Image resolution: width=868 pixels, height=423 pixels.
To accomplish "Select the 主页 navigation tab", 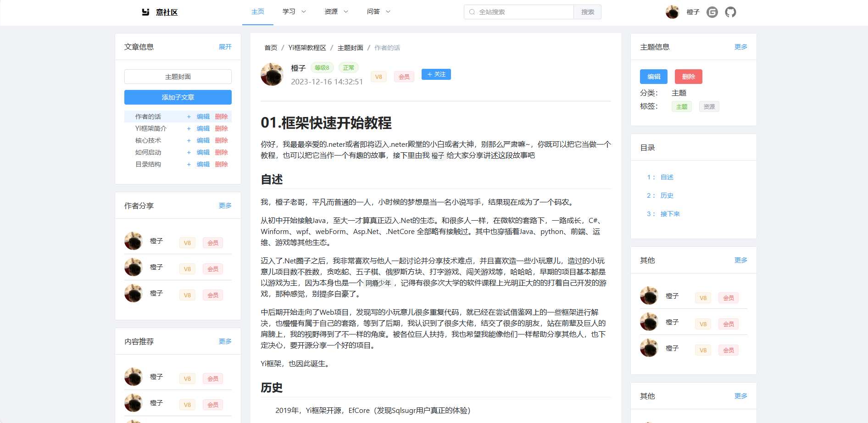I will coord(257,12).
